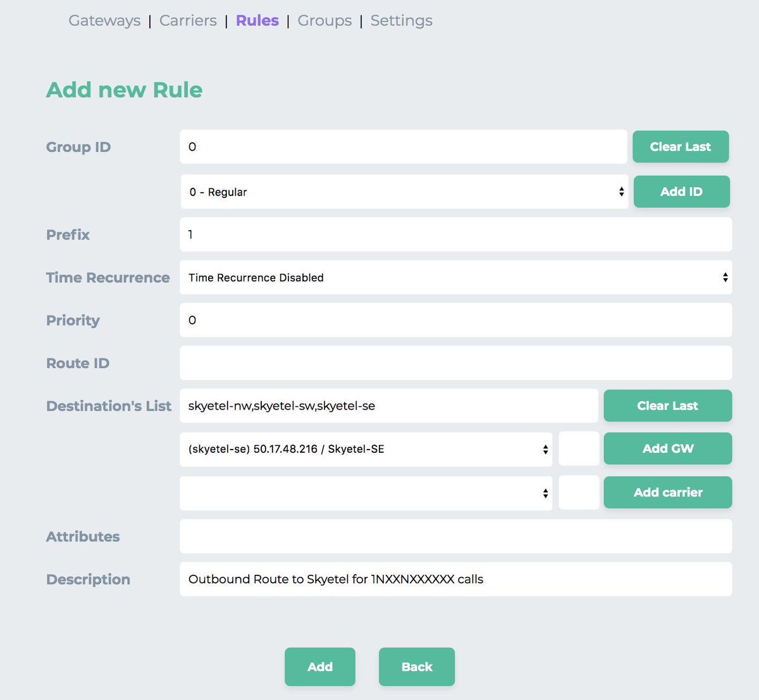Click the Priority input field
Viewport: 759px width, 700px height.
[x=455, y=320]
